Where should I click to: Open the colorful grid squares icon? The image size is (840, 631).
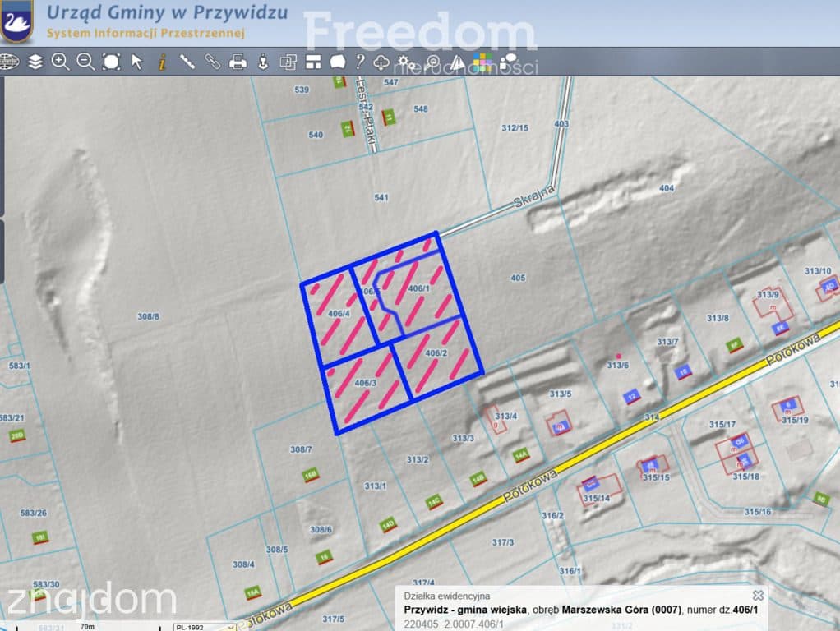click(x=482, y=62)
